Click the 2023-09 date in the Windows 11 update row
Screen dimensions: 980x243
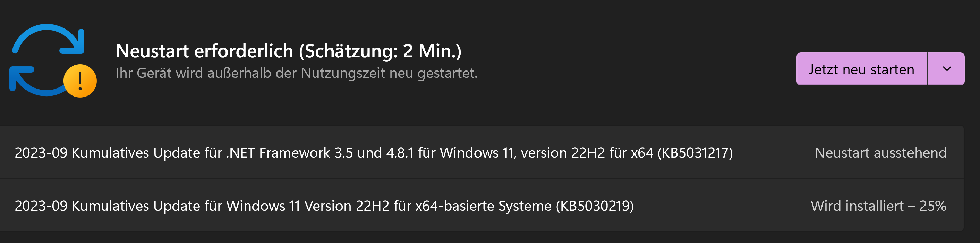[x=41, y=206]
